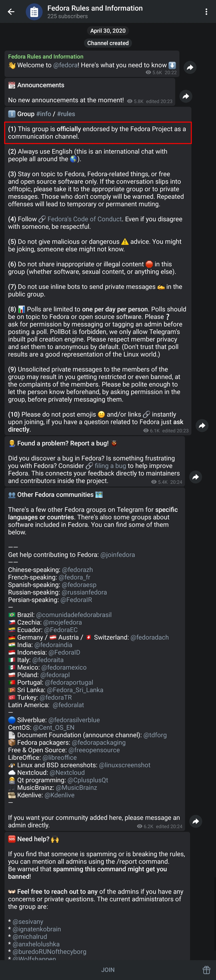Forward the group rules message
This screenshot has width=216, height=980.
[202, 426]
